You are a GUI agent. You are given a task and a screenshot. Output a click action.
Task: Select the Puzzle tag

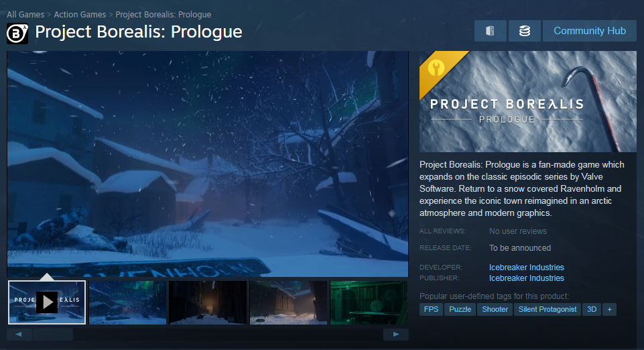(460, 309)
